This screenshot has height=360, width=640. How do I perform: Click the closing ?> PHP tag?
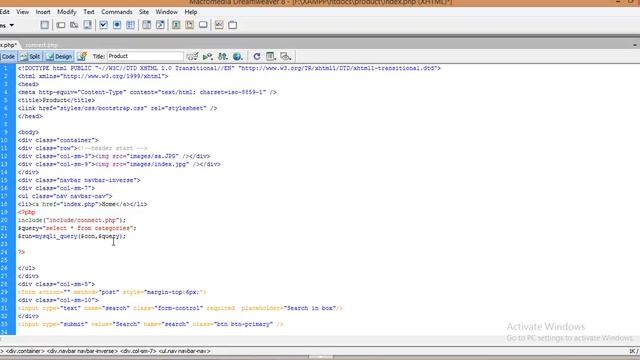tap(21, 252)
